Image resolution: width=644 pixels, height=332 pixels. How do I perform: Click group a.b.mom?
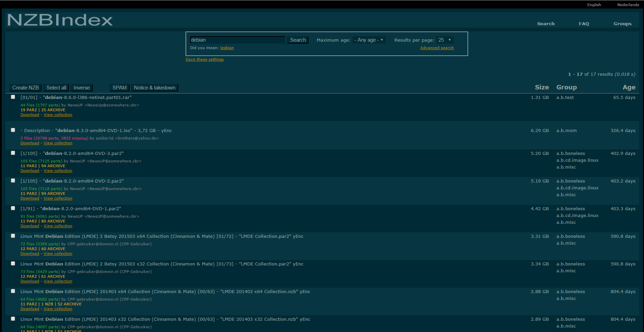click(x=566, y=130)
